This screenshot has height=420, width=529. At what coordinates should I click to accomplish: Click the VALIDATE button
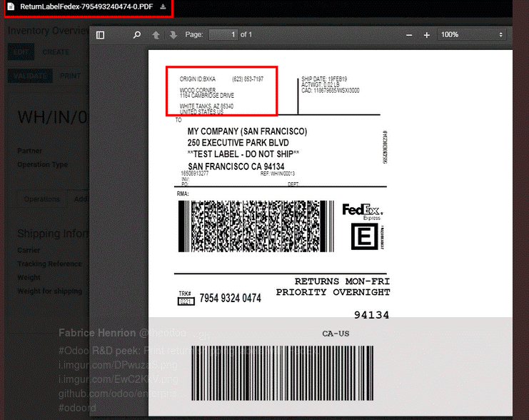(x=29, y=76)
